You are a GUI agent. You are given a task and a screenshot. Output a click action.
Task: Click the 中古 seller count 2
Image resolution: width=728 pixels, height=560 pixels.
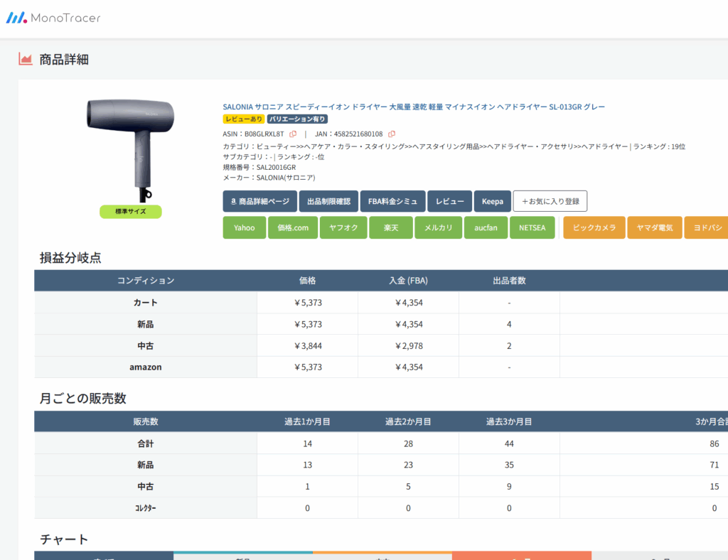click(x=509, y=345)
